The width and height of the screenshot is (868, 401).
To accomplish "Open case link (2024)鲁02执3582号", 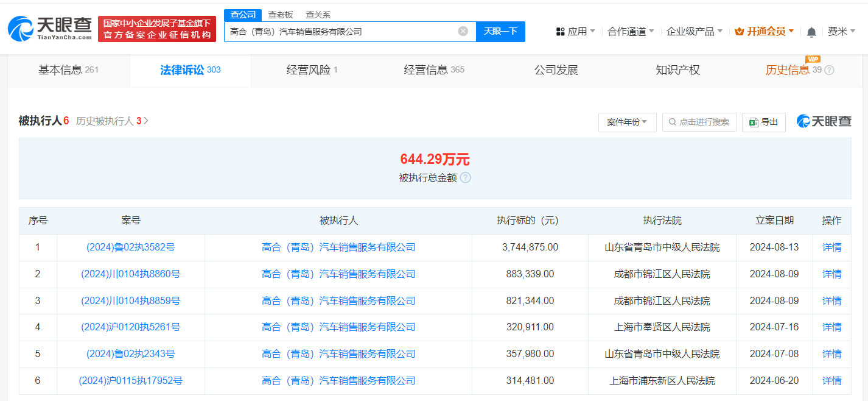I will coord(132,247).
